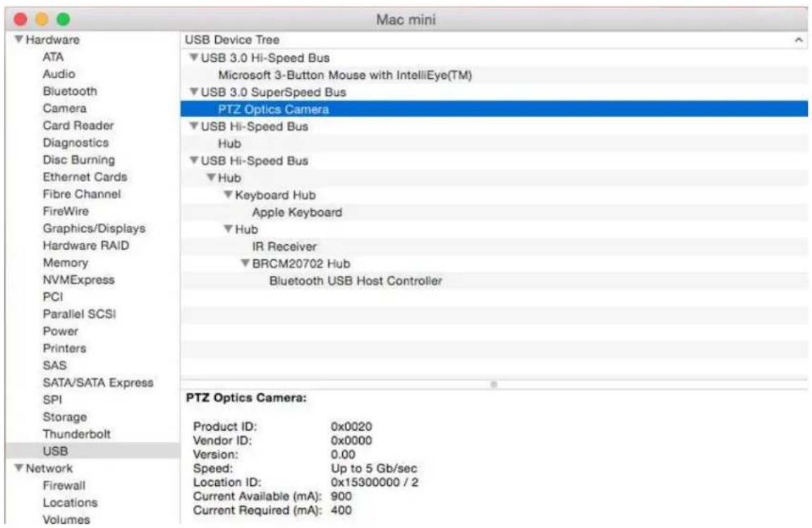Viewport: 812px width, 528px height.
Task: Open Firewall under Network
Action: [64, 486]
